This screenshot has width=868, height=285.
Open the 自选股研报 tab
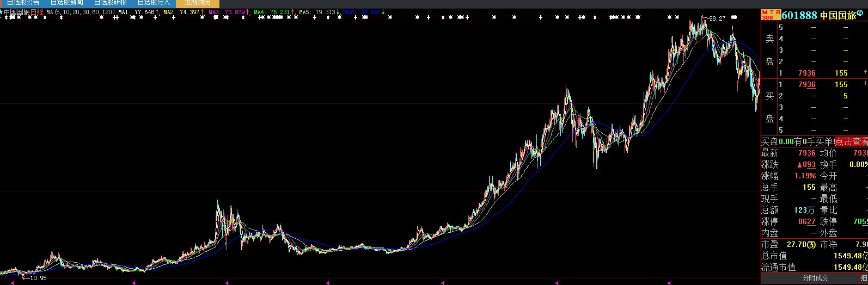tap(110, 3)
